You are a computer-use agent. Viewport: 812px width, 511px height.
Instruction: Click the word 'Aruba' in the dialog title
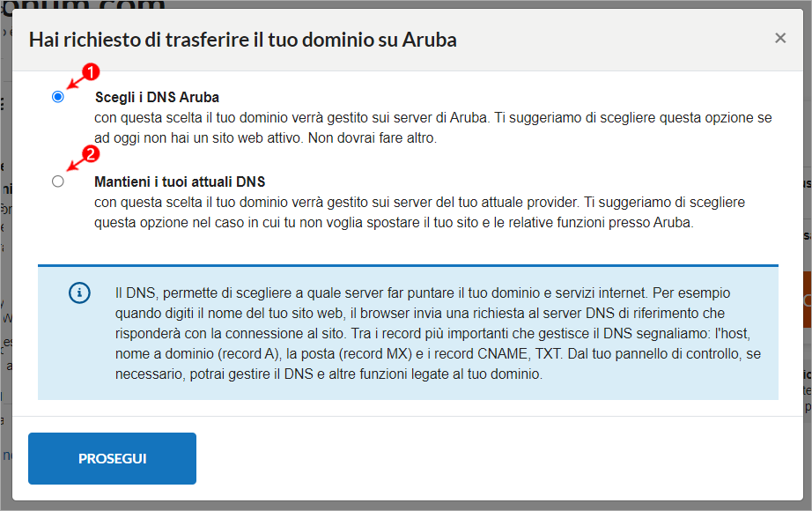[x=430, y=40]
